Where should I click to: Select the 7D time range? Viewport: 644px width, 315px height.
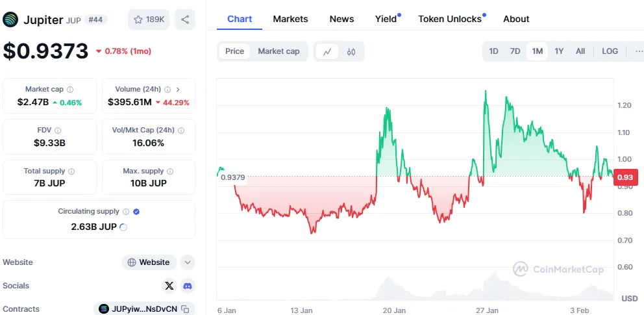515,51
